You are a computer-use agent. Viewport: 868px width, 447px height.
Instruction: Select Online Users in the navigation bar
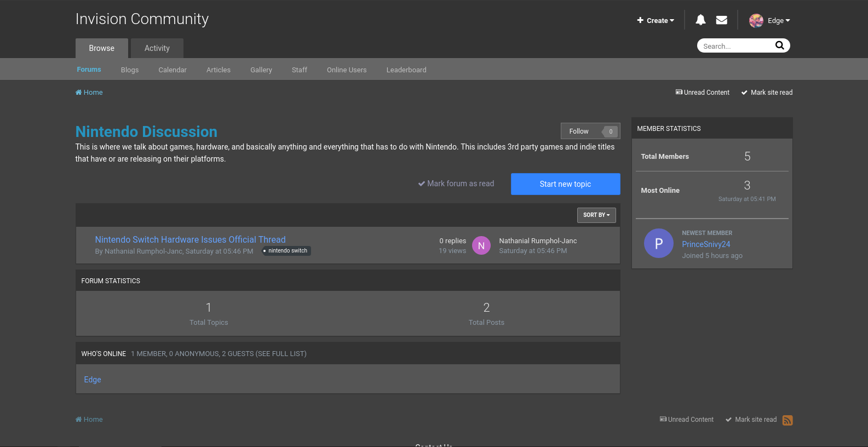tap(347, 70)
